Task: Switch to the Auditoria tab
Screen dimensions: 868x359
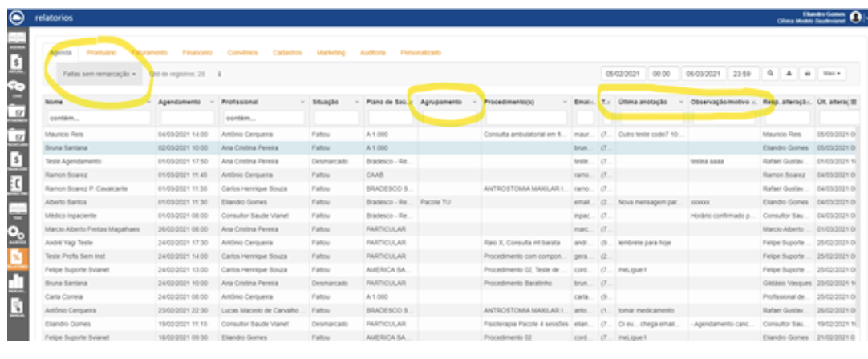Action: tap(372, 53)
